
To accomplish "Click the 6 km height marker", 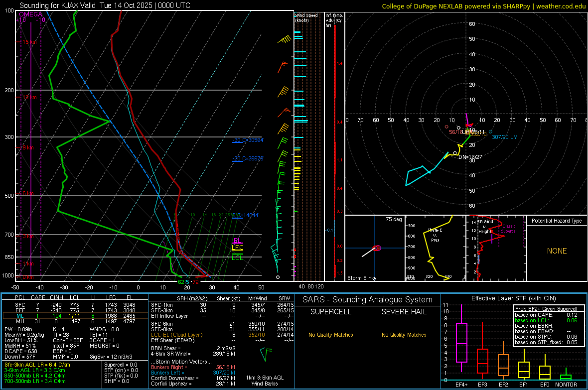I will (28, 193).
